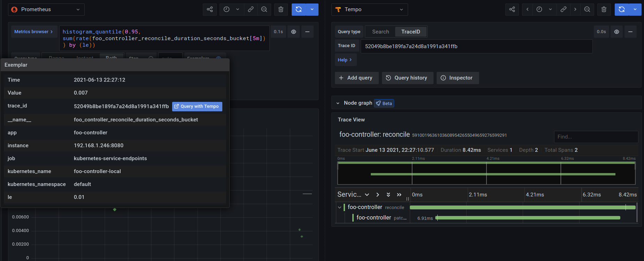Open the time picker clock in Prometheus pane
This screenshot has width=644, height=261.
(227, 9)
